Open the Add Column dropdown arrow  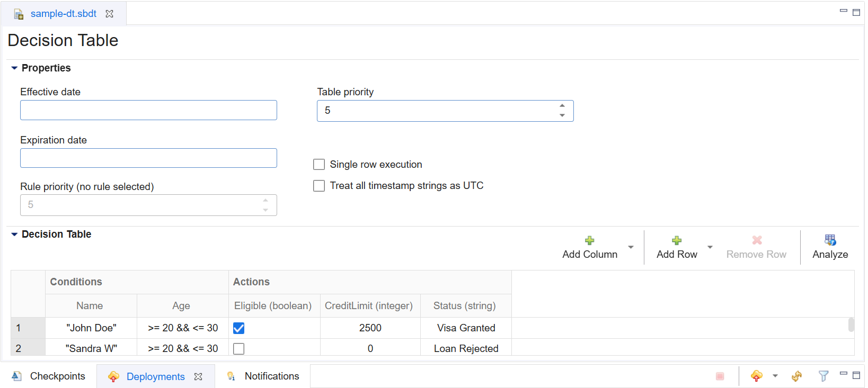631,247
